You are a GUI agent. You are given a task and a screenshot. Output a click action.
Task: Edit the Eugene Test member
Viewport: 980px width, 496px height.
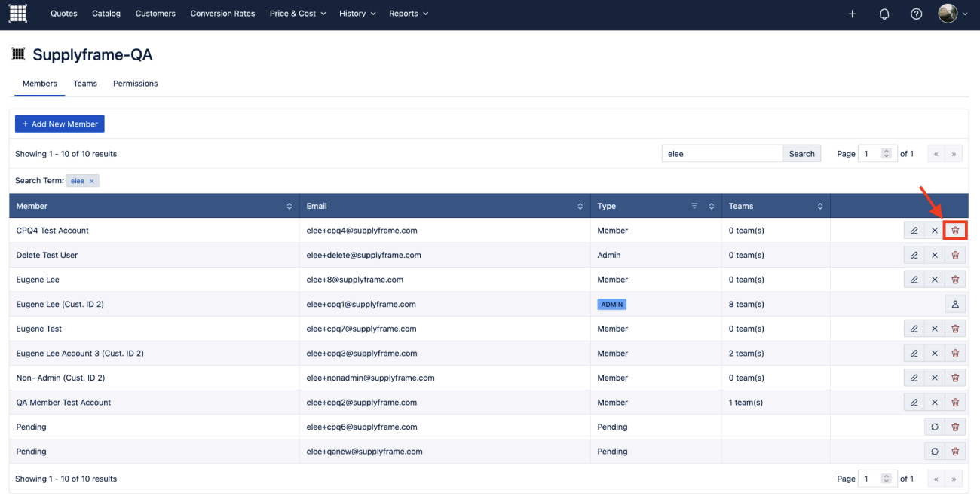(x=914, y=329)
